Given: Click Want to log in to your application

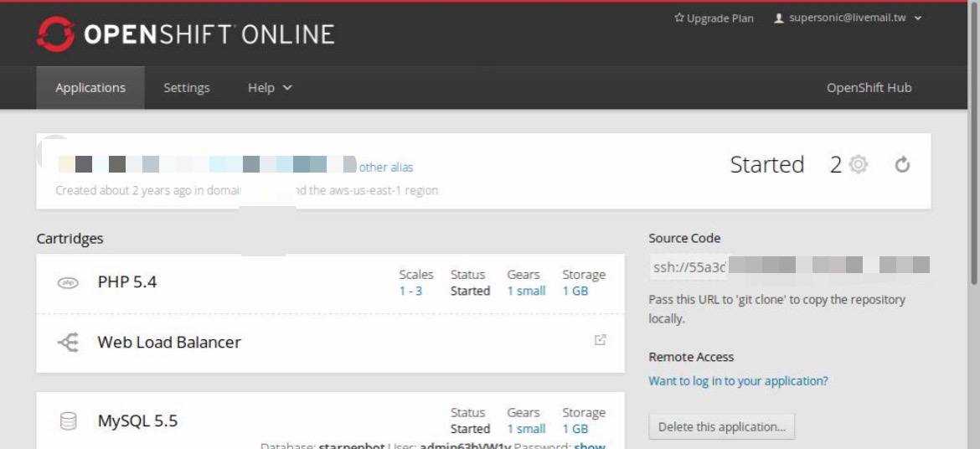Looking at the screenshot, I should pos(738,381).
